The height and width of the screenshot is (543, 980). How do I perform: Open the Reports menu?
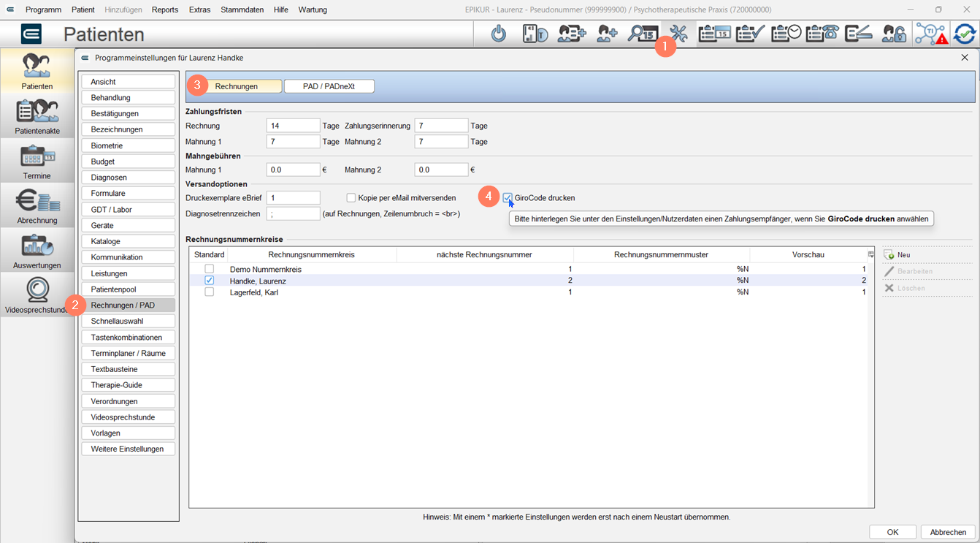[165, 10]
